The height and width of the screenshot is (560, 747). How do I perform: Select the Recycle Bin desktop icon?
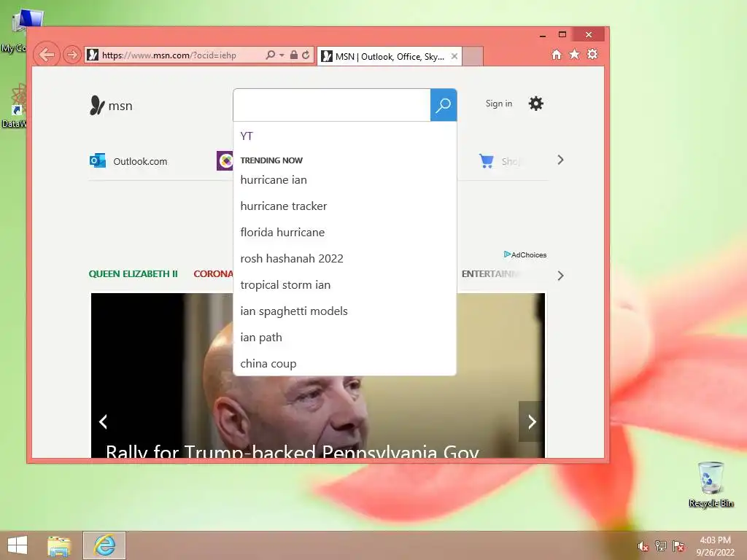711,484
